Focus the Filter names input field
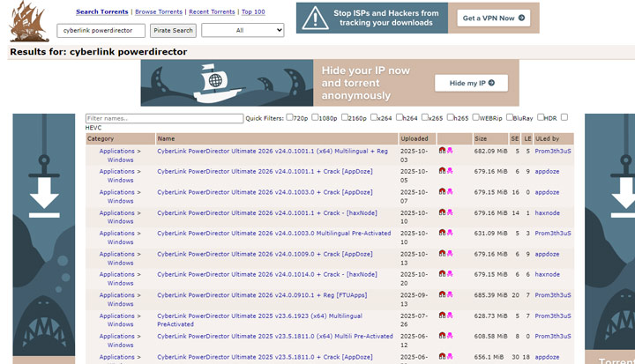Screen dimensions: 635x364 coord(164,118)
